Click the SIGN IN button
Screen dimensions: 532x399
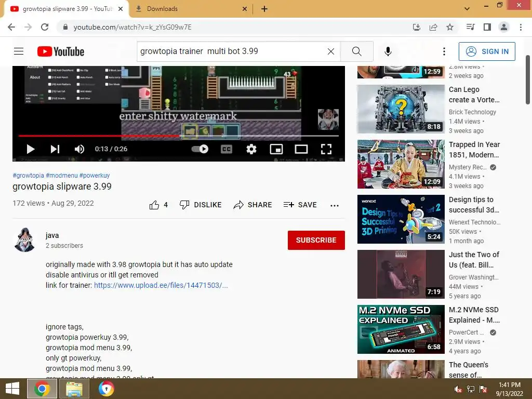click(487, 51)
